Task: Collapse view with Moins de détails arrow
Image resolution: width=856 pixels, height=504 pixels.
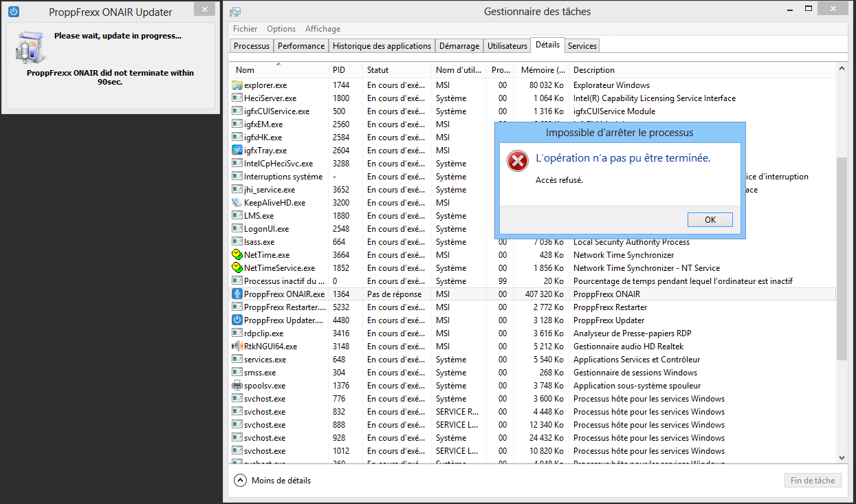Action: 240,481
